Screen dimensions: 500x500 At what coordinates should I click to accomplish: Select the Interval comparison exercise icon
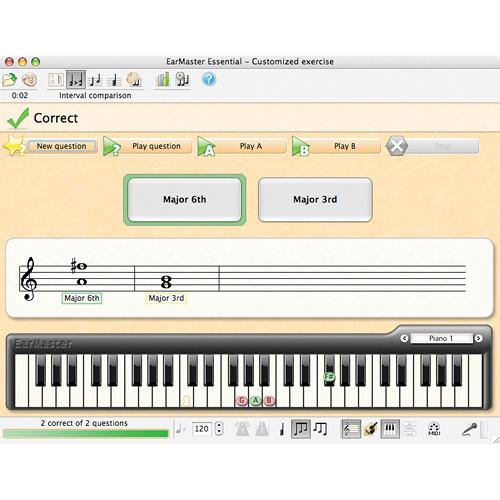(76, 80)
